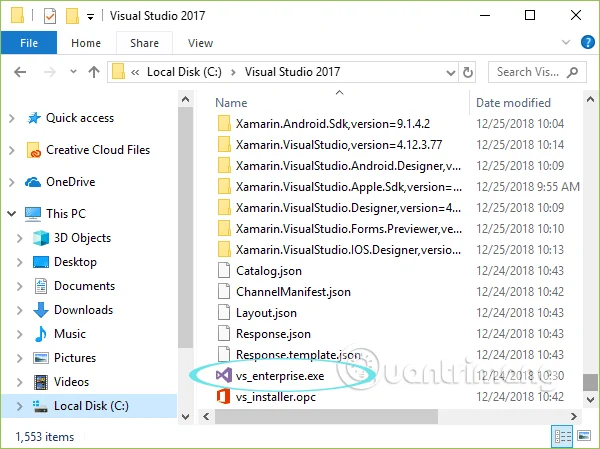Viewport: 600px width, 449px height.
Task: Sort by the Name column header
Action: (x=231, y=103)
